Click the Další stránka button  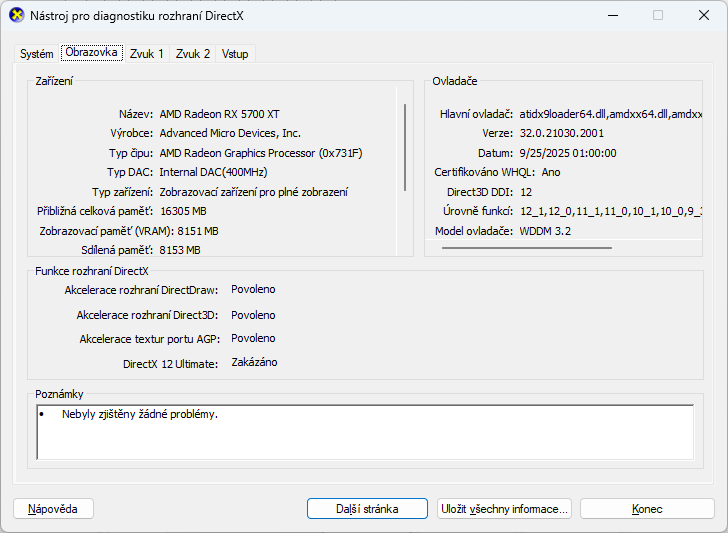pyautogui.click(x=367, y=509)
